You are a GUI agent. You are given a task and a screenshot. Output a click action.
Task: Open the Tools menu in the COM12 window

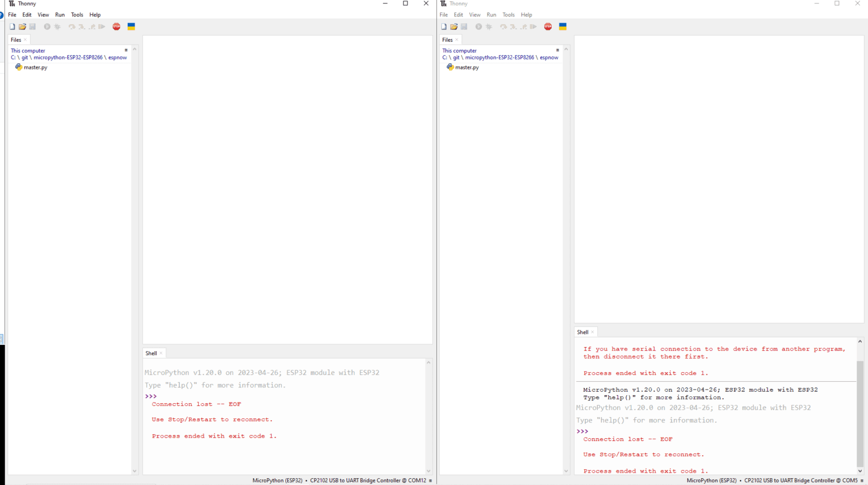click(x=77, y=15)
